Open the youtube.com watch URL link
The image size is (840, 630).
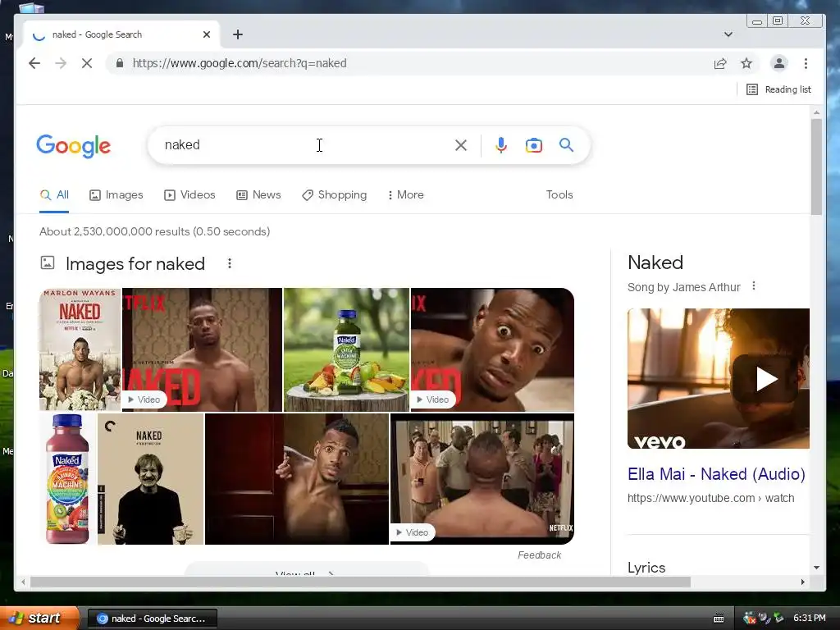(x=711, y=498)
